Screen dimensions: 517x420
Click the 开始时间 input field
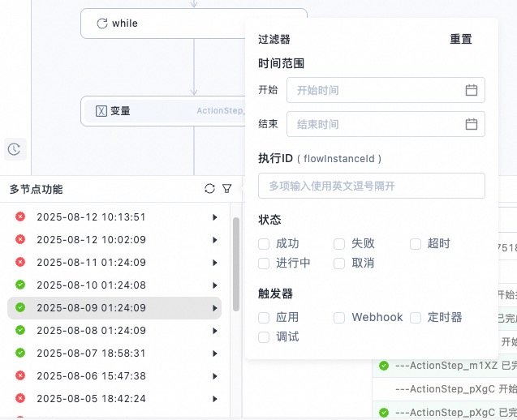(386, 90)
